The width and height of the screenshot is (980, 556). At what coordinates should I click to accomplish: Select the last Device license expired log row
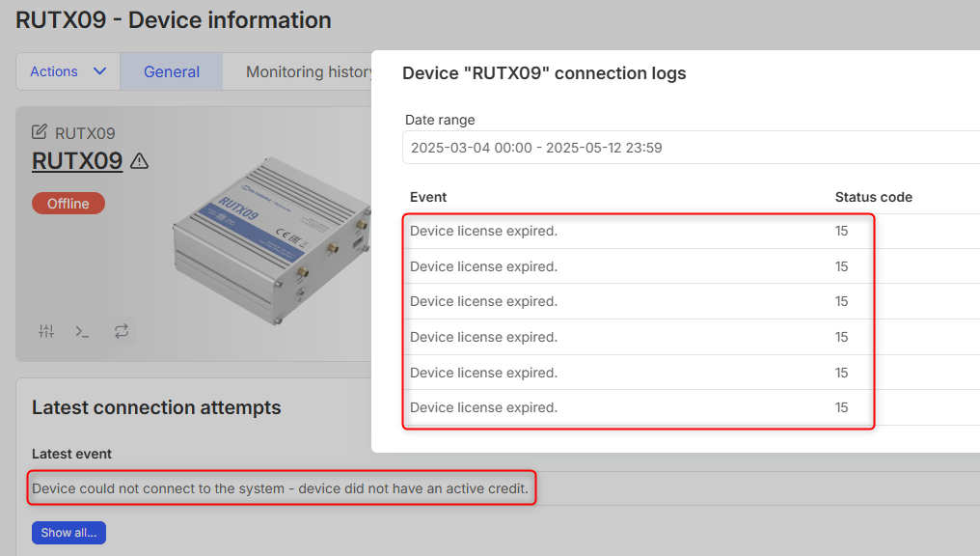(484, 407)
